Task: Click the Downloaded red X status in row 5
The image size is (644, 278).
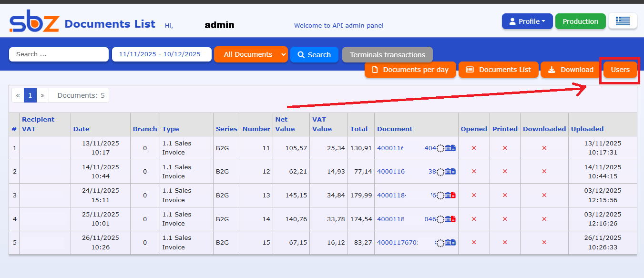Action: pos(544,243)
